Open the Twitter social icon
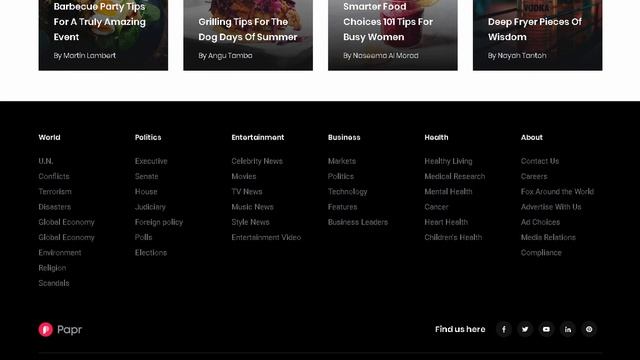The height and width of the screenshot is (360, 640). coord(525,329)
